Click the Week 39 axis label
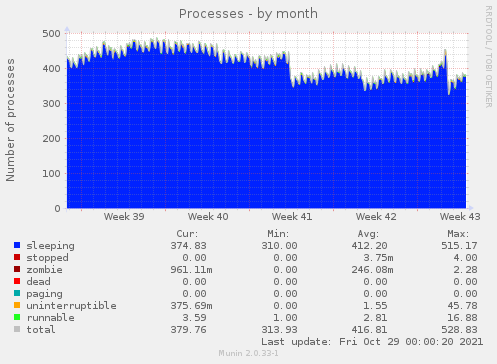The width and height of the screenshot is (497, 364). [124, 217]
